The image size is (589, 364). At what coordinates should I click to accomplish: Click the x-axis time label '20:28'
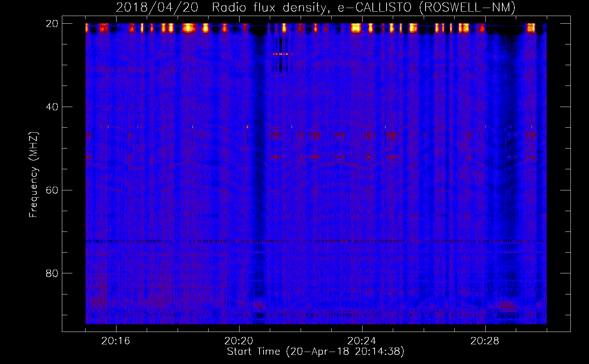coord(485,341)
